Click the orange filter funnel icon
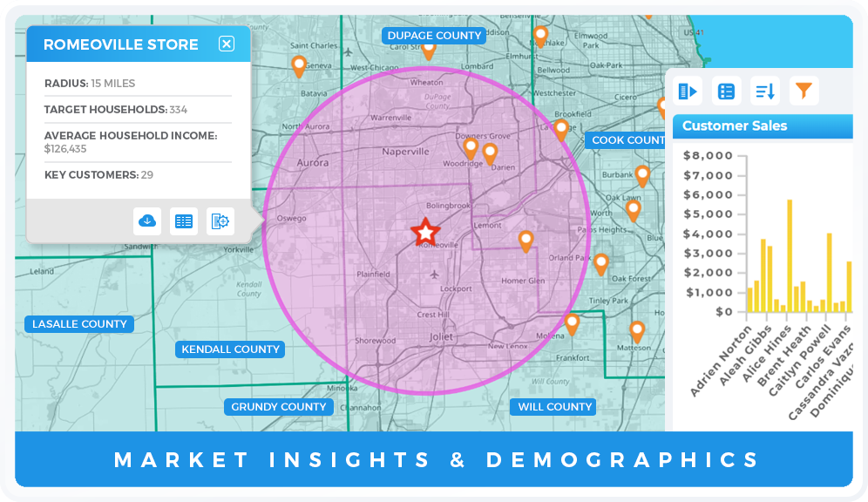This screenshot has width=868, height=502. [x=804, y=90]
